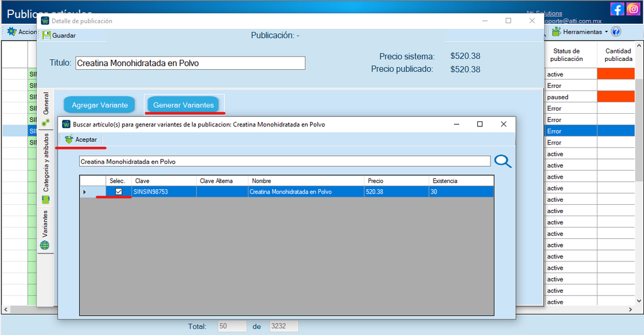
Task: Click the orange cell in the paused row
Action: pyautogui.click(x=616, y=97)
